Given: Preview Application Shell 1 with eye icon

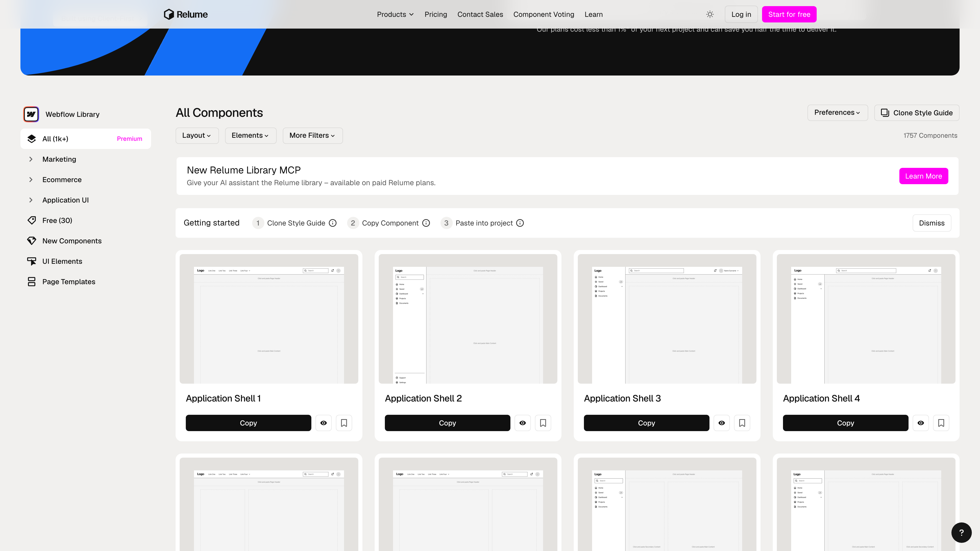Looking at the screenshot, I should tap(323, 423).
